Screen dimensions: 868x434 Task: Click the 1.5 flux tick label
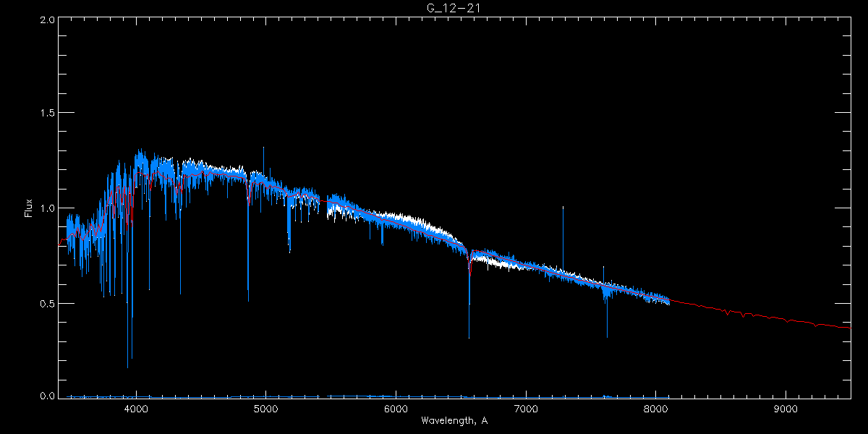(x=47, y=114)
